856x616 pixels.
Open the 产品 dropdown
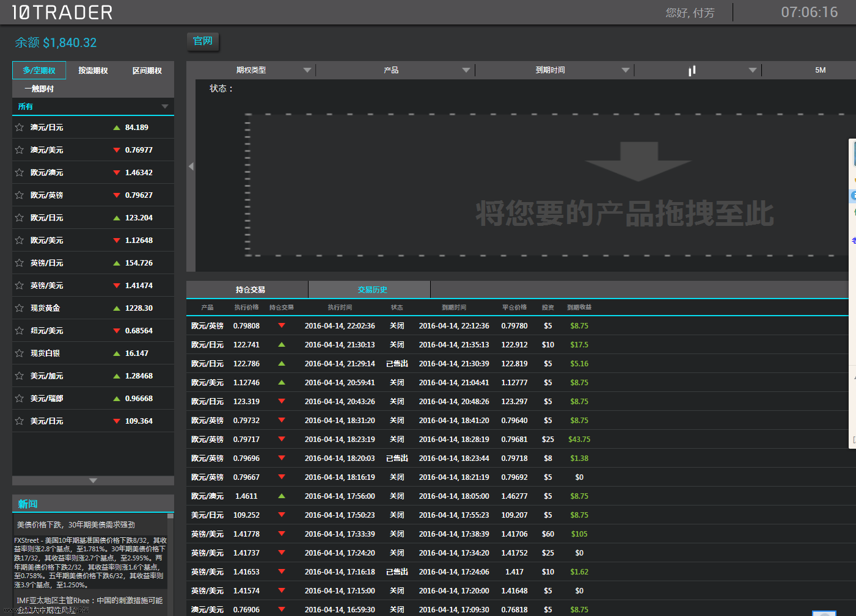[395, 70]
